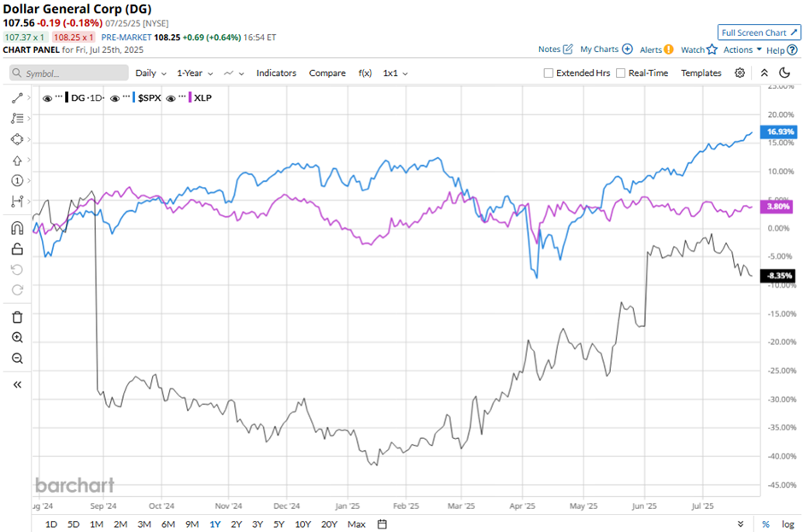Add DG to watchlist star icon
The image size is (803, 532).
point(712,50)
